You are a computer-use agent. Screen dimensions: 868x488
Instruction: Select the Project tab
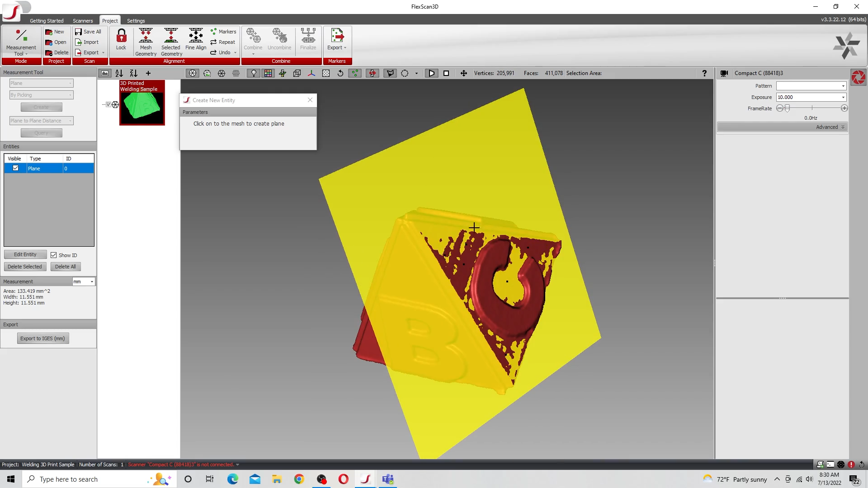110,21
